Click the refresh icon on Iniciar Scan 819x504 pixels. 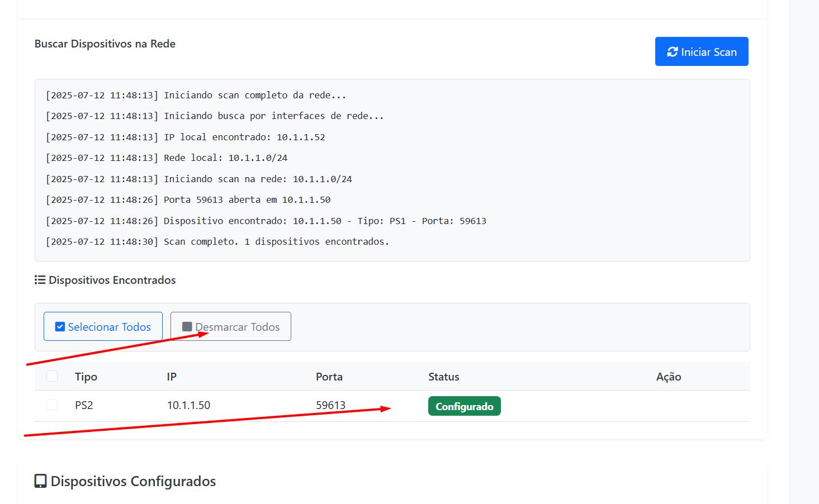pos(673,52)
